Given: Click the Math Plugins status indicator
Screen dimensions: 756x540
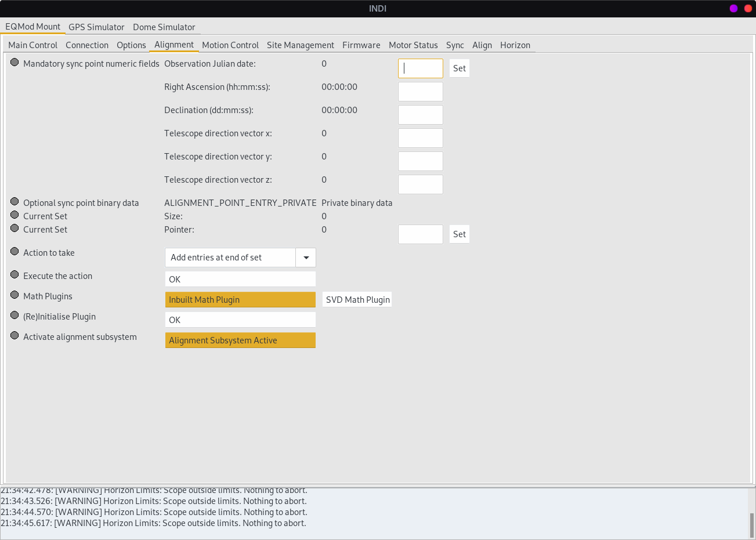Looking at the screenshot, I should pos(15,295).
